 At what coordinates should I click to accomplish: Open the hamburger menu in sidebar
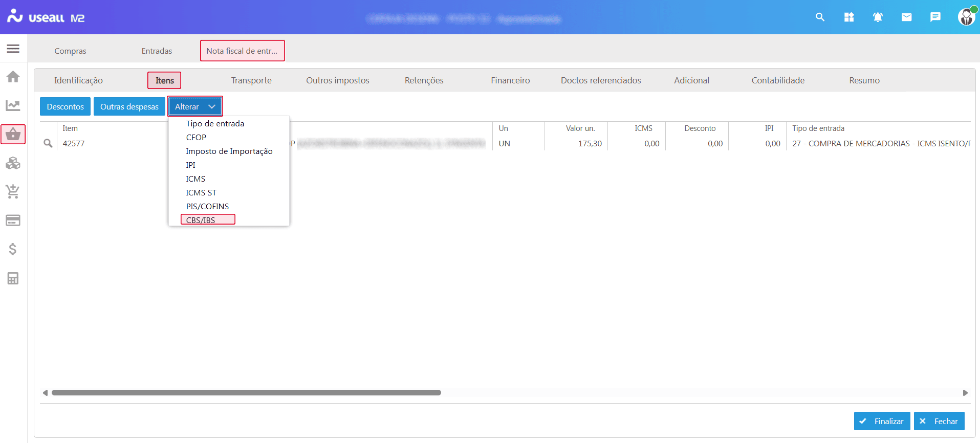[13, 49]
